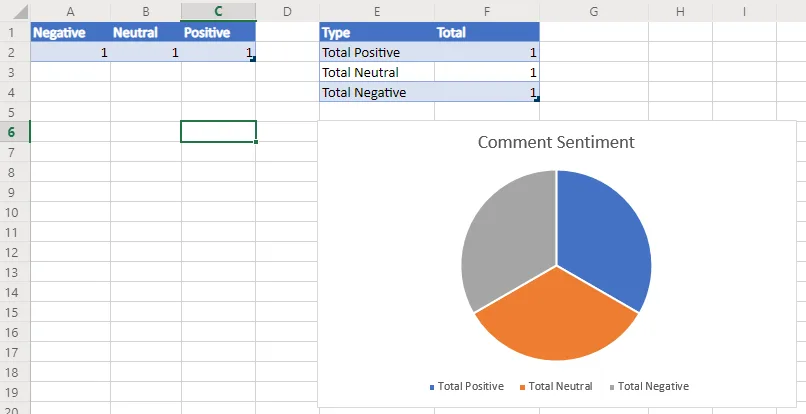This screenshot has height=414, width=806.
Task: Select column A header
Action: tap(70, 11)
